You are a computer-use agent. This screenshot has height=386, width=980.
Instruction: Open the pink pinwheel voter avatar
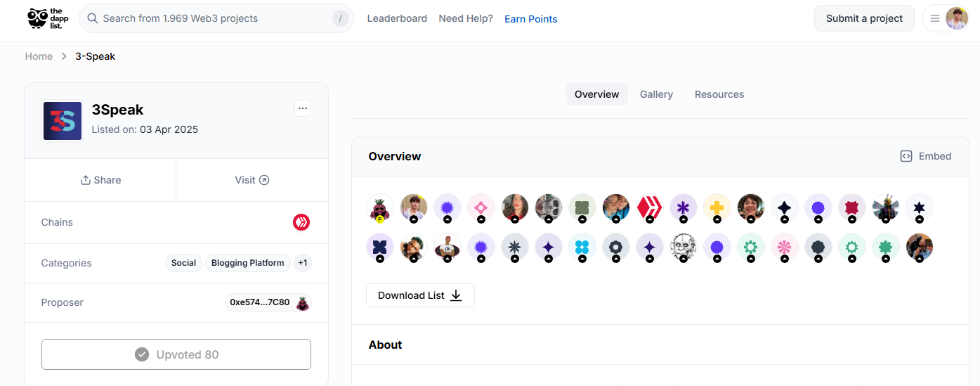click(785, 247)
